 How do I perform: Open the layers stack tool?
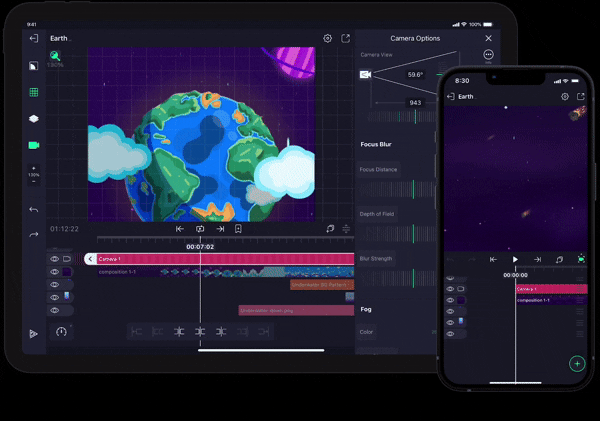(x=33, y=118)
